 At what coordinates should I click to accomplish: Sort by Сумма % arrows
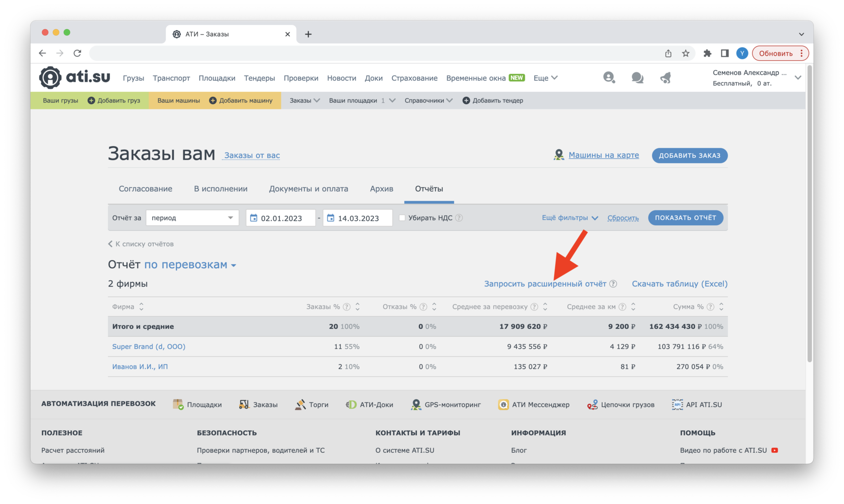pyautogui.click(x=721, y=307)
